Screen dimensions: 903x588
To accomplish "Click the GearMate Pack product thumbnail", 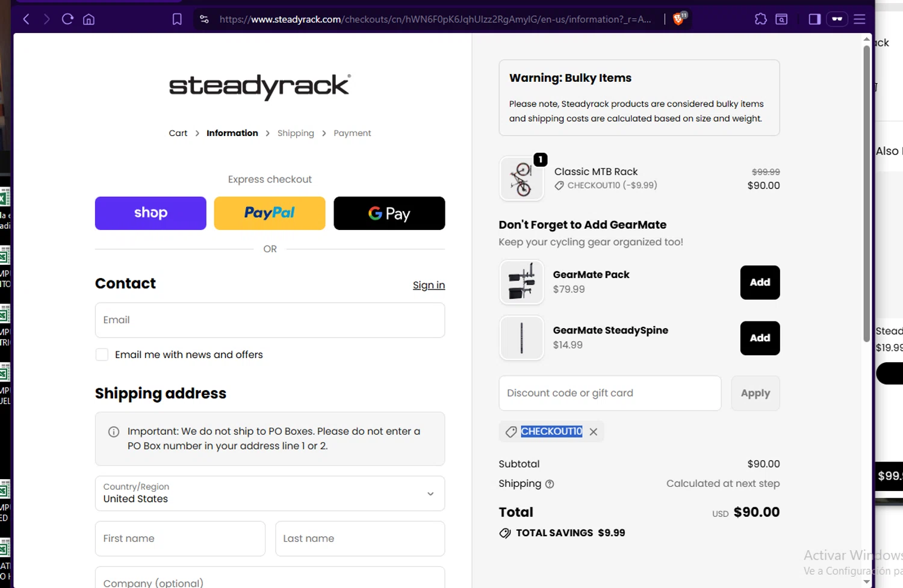I will coord(522,282).
